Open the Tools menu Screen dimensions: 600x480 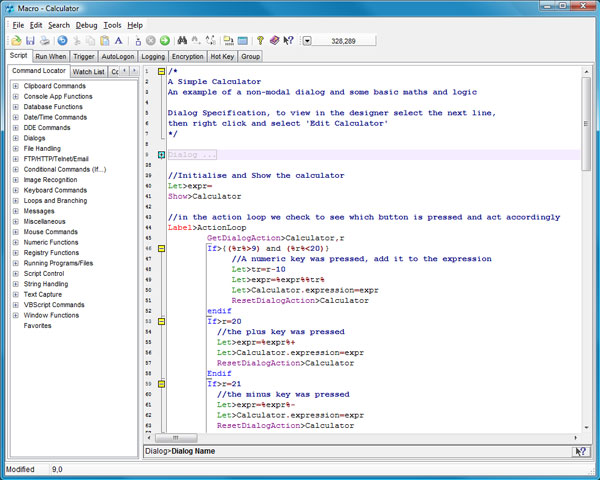(x=112, y=25)
